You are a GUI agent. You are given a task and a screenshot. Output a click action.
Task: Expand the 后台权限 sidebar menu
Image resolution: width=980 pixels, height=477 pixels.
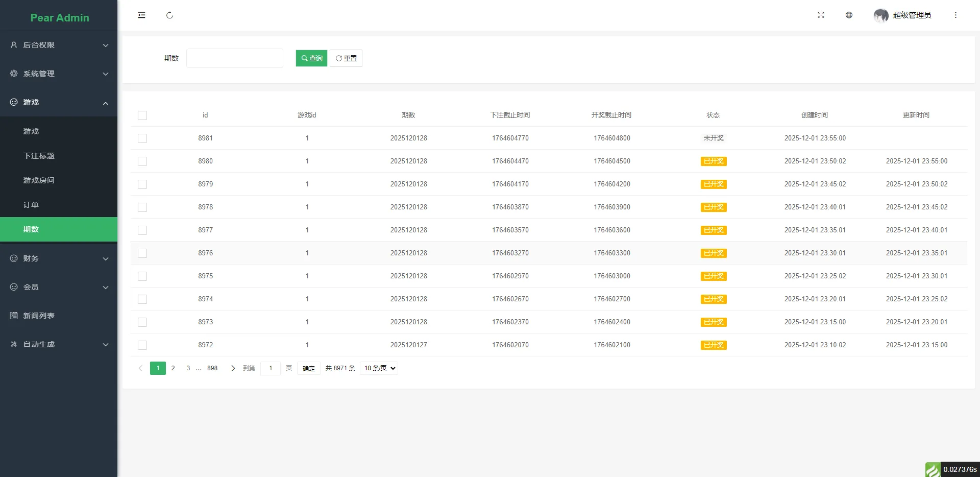[x=59, y=45]
